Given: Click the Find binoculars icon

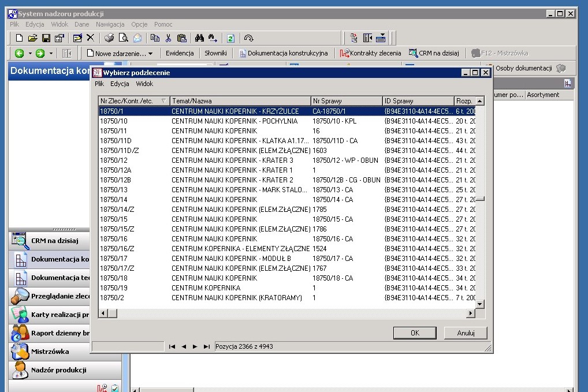Looking at the screenshot, I should pos(199,38).
